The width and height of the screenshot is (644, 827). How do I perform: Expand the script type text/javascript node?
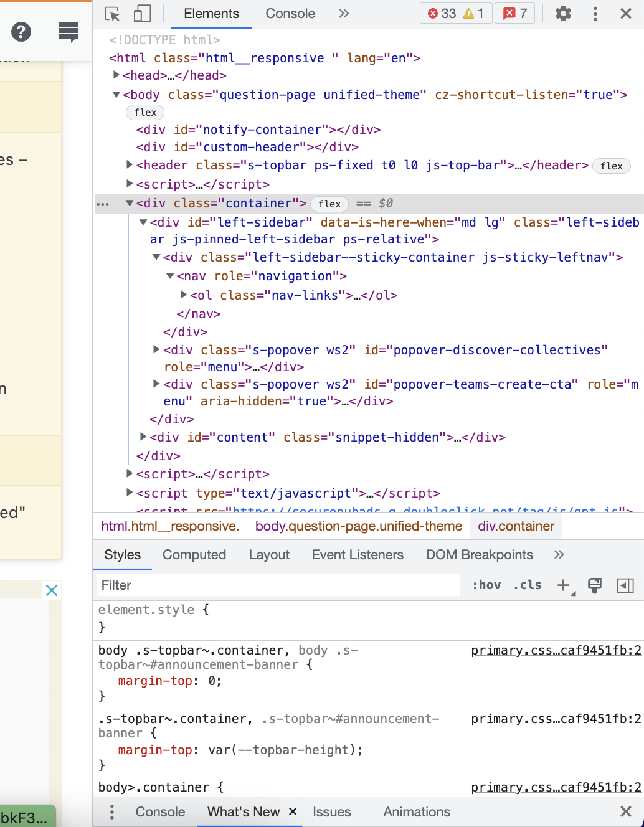(x=130, y=493)
